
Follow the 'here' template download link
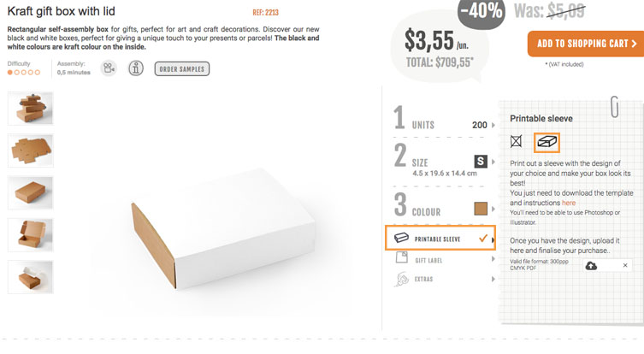(x=569, y=203)
